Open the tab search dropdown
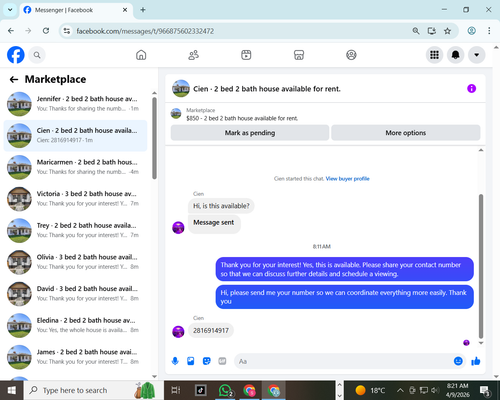Screen dimensions: 500x400 tap(10, 10)
